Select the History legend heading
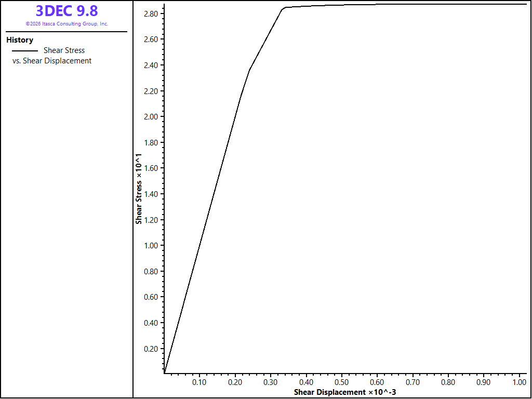Image resolution: width=532 pixels, height=399 pixels. point(20,40)
